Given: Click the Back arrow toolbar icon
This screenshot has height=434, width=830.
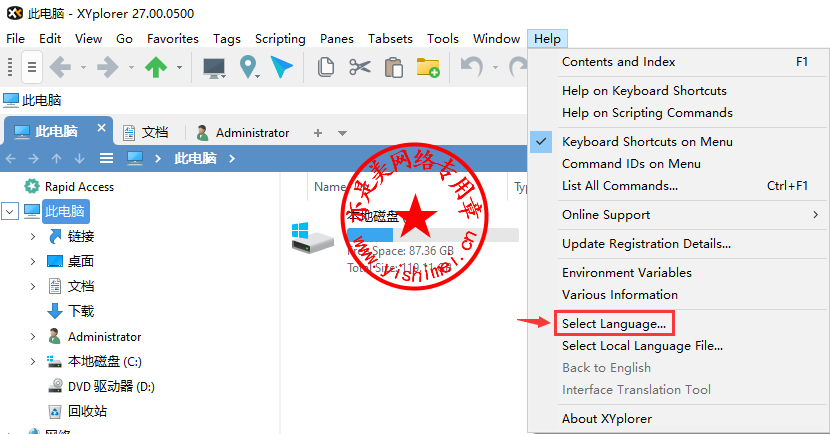Looking at the screenshot, I should point(60,67).
